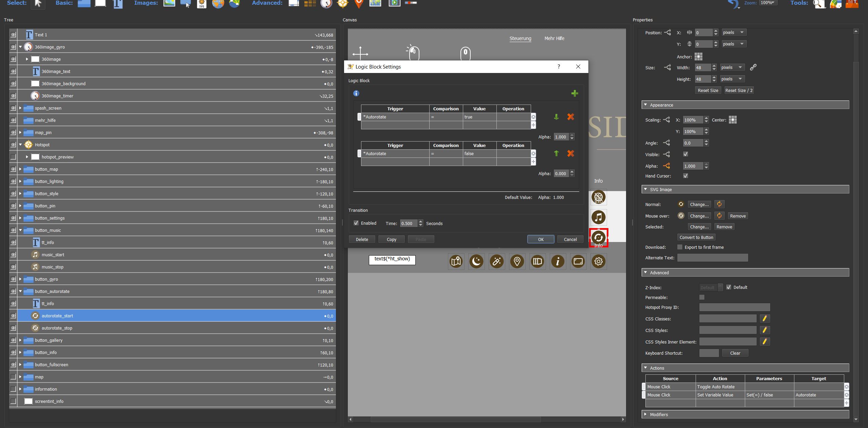Screen dimensions: 868x428
Task: Increase Alpha of Autorotate false block
Action: (x=572, y=172)
